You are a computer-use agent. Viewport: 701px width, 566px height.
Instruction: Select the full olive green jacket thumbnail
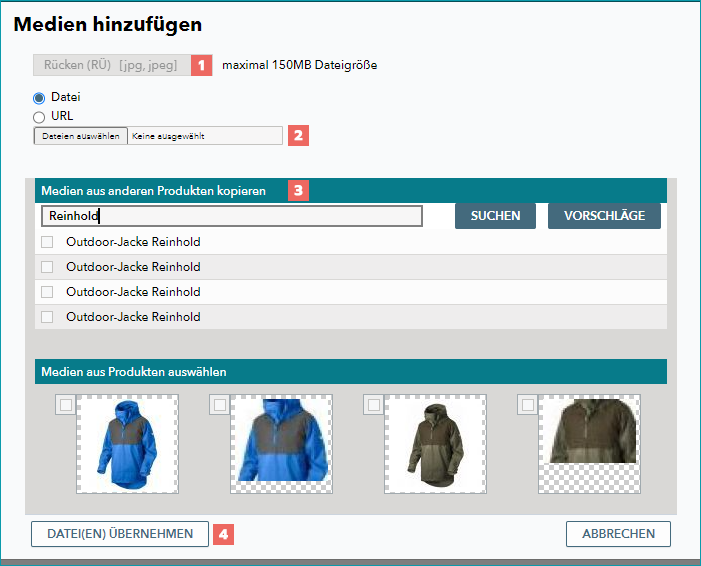[x=435, y=444]
